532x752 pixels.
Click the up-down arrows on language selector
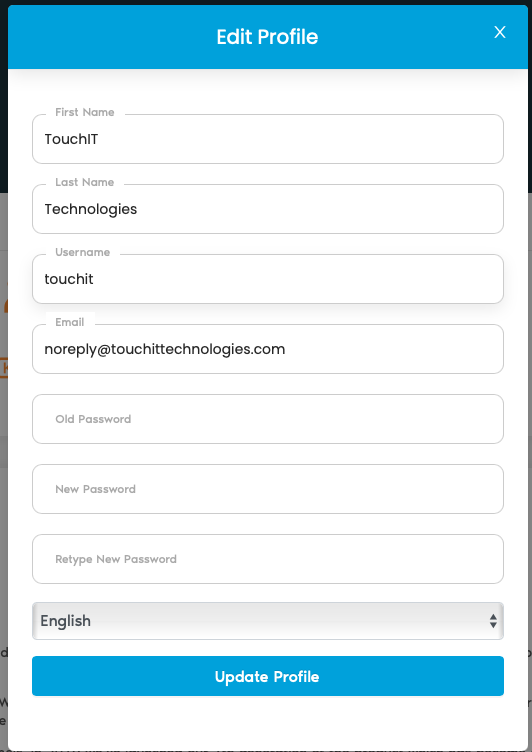(x=493, y=621)
